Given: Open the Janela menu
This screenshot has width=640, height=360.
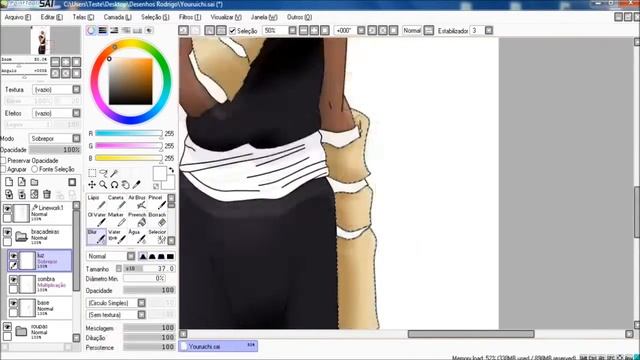Looking at the screenshot, I should pyautogui.click(x=264, y=17).
